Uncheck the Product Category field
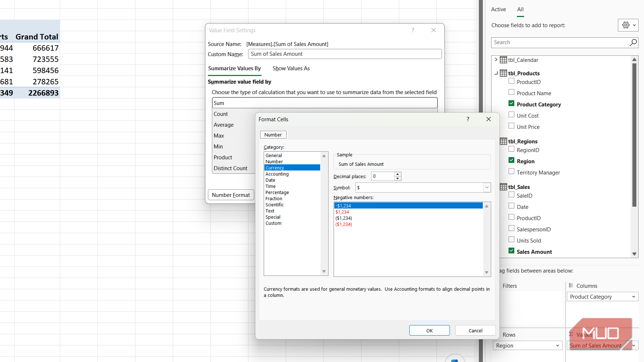Image resolution: width=644 pixels, height=362 pixels. (511, 103)
